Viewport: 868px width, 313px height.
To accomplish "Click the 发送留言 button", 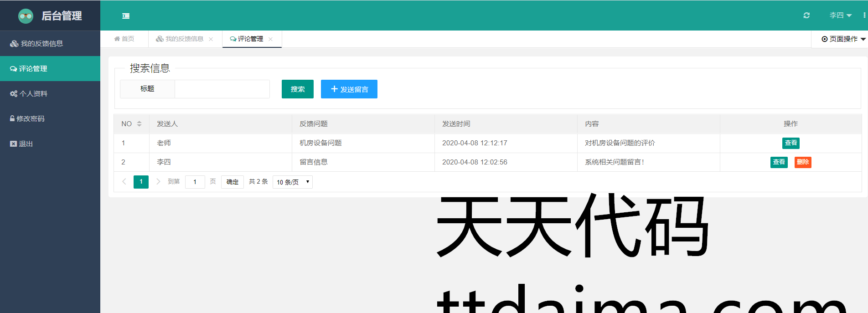I will click(x=349, y=89).
